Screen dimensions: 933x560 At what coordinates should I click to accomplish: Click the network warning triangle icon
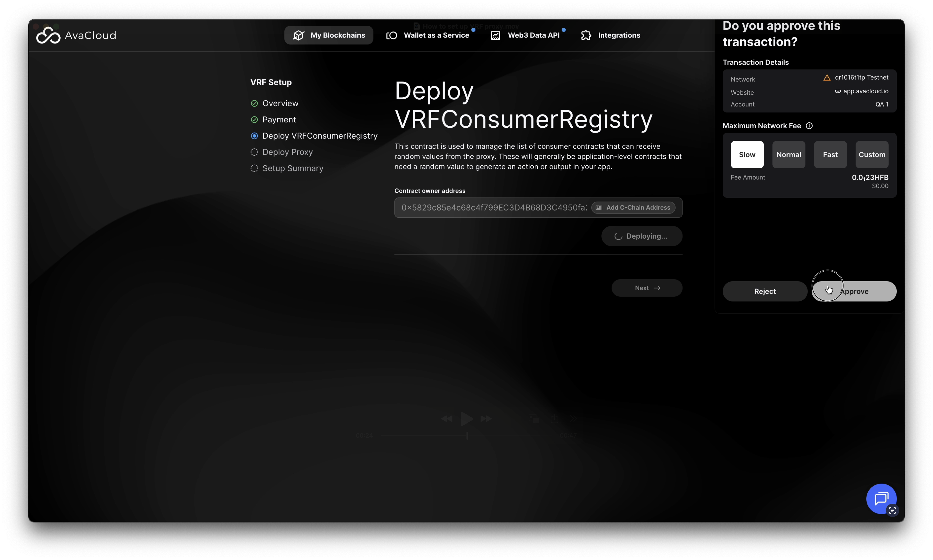click(x=826, y=78)
